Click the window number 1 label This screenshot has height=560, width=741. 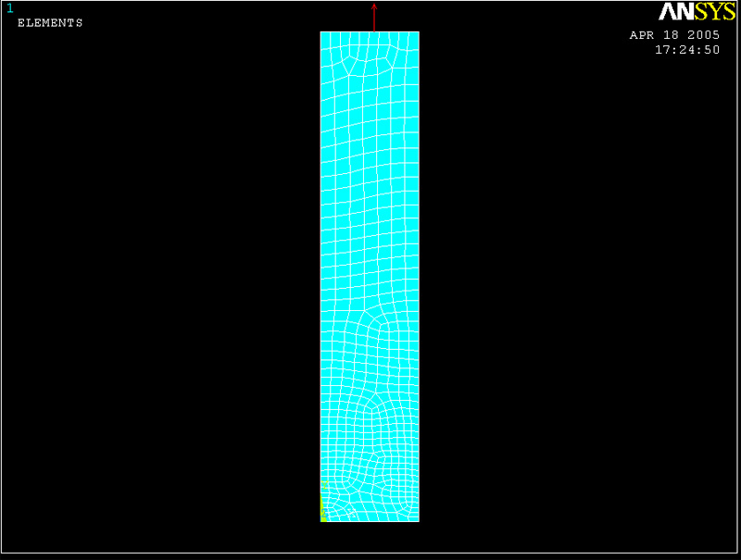click(x=10, y=8)
